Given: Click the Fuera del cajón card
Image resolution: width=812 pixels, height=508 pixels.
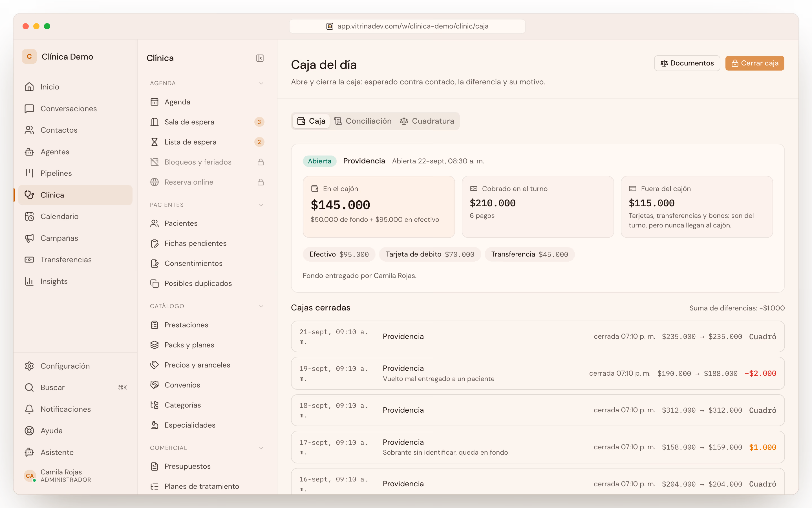Looking at the screenshot, I should 697,207.
